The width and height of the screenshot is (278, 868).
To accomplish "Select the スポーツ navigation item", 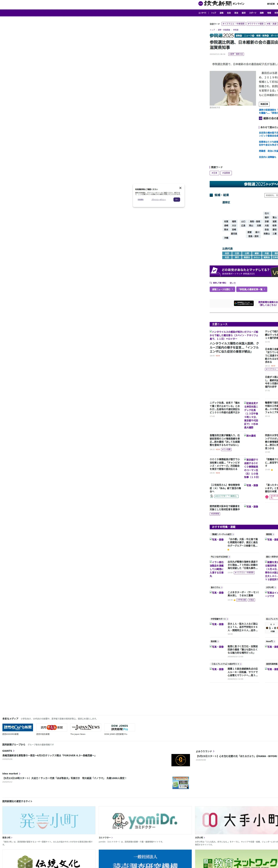I will [253, 13].
